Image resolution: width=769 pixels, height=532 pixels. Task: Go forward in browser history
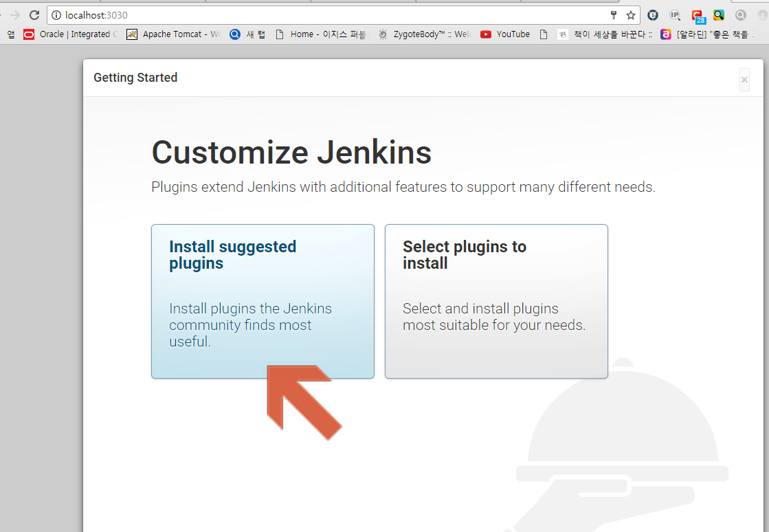click(x=14, y=15)
